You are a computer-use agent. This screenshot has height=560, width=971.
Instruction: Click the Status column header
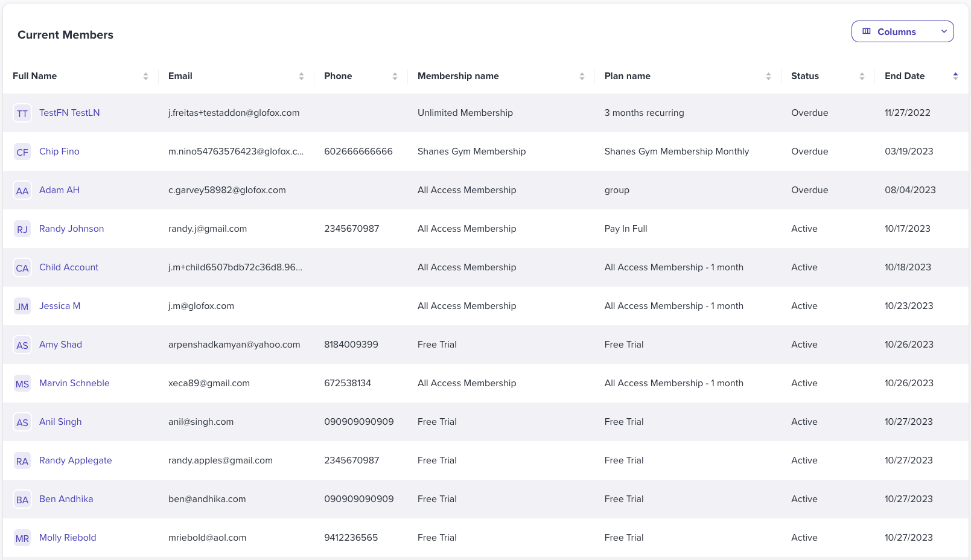(805, 76)
